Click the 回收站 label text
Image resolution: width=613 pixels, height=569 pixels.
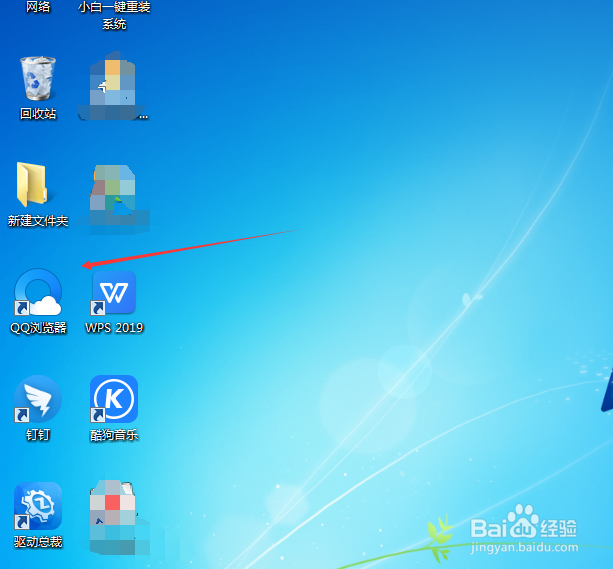(38, 114)
